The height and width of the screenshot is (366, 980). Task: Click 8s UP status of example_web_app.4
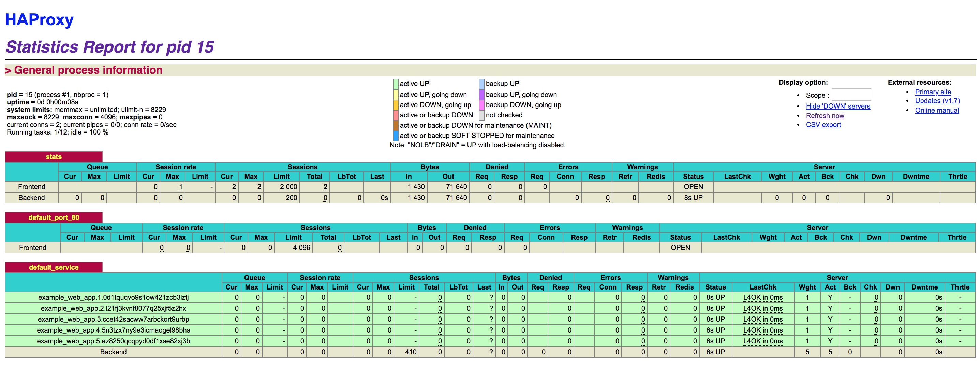pos(715,330)
